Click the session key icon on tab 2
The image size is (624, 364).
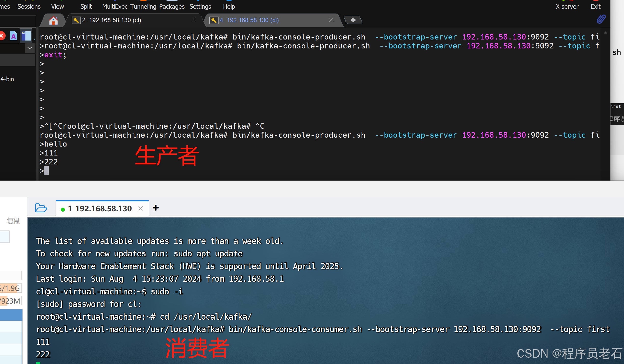(x=76, y=20)
